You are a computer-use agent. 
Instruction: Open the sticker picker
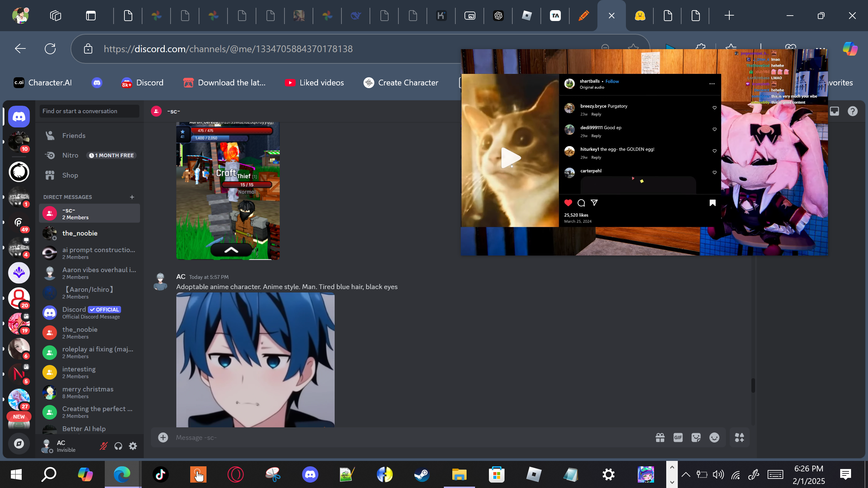(696, 438)
